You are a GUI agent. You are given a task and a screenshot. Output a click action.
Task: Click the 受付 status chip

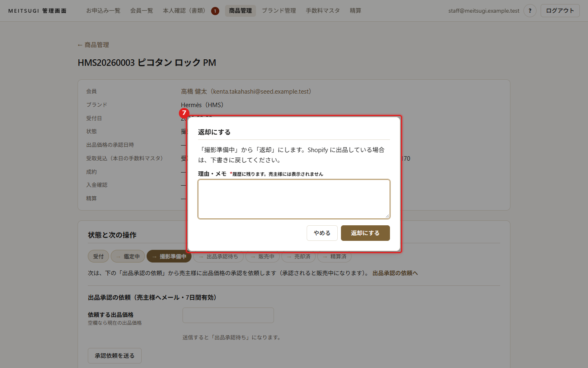[x=98, y=256]
